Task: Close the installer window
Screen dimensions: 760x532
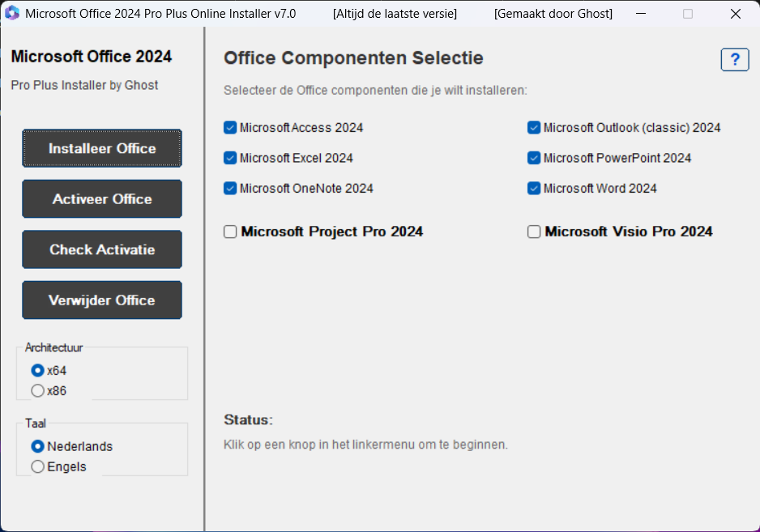Action: click(x=735, y=14)
